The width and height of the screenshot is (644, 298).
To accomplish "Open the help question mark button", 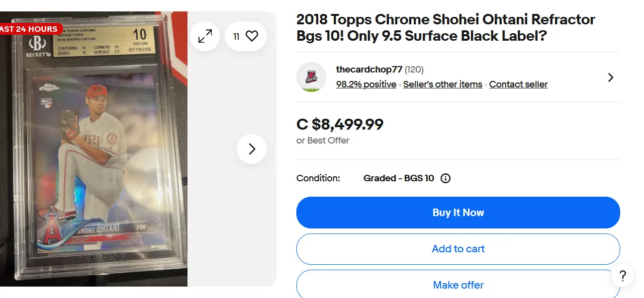I will (x=623, y=276).
